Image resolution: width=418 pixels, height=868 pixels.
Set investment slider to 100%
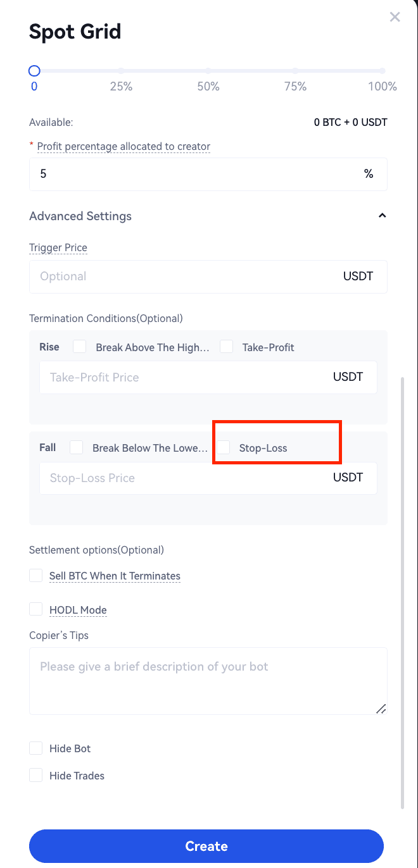pyautogui.click(x=382, y=71)
